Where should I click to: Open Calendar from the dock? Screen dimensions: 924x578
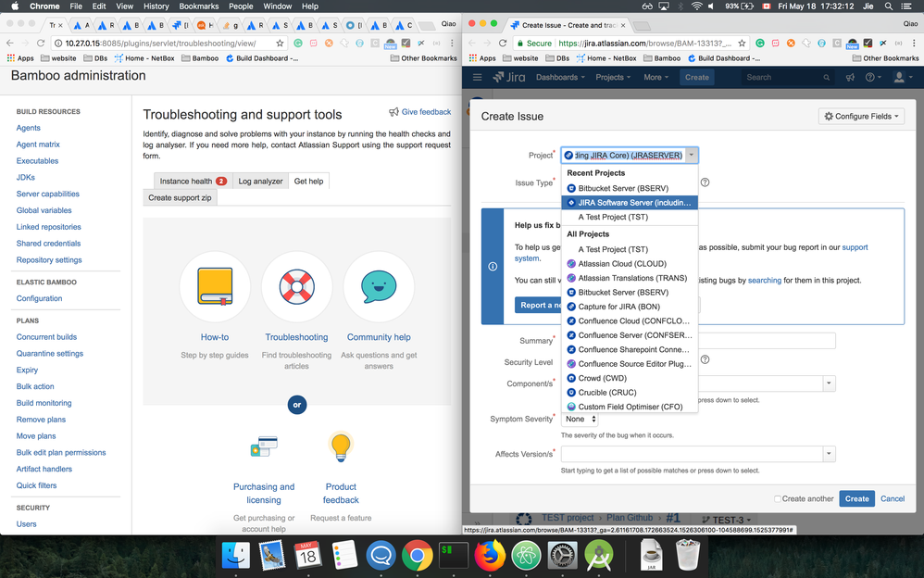pyautogui.click(x=308, y=556)
